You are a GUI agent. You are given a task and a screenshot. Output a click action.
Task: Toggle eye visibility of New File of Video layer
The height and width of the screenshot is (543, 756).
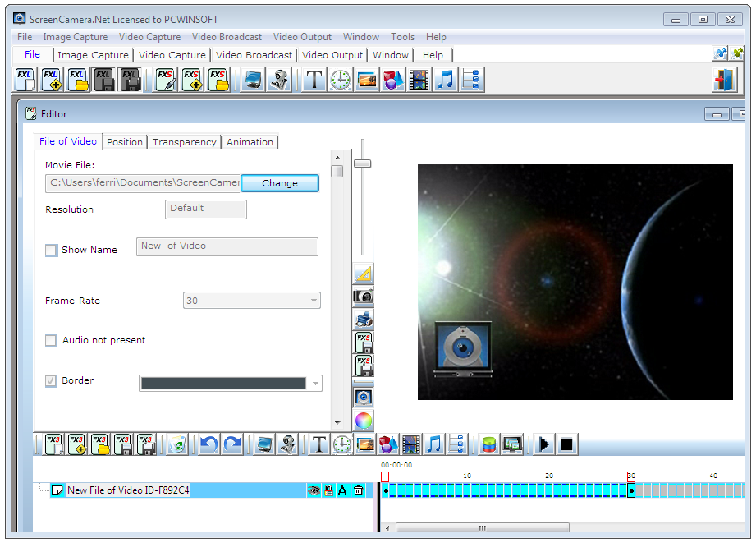[314, 491]
